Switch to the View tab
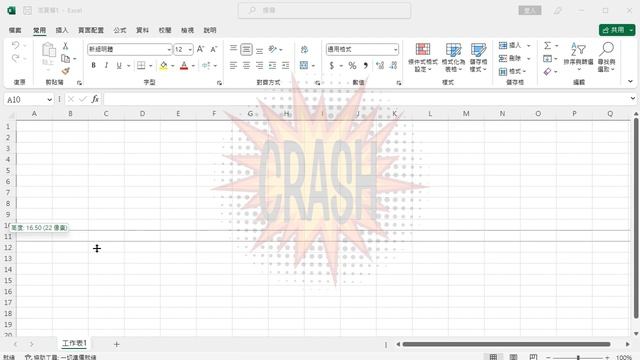 coord(187,30)
